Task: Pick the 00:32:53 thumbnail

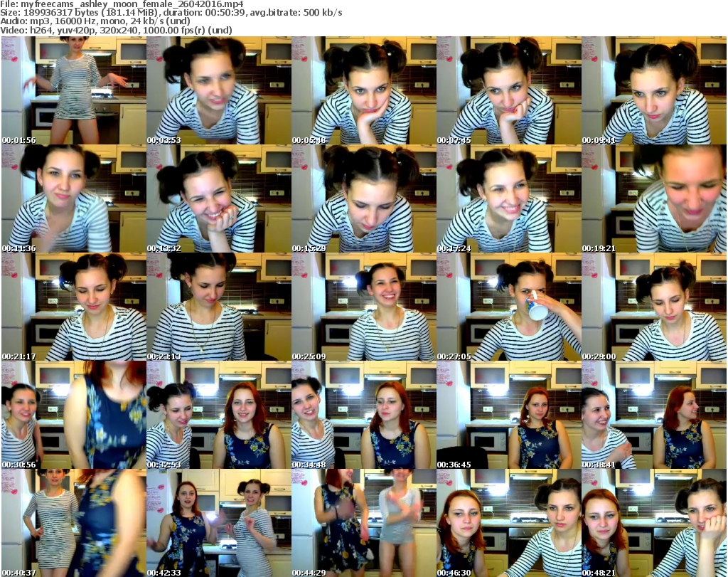Action: [x=219, y=415]
